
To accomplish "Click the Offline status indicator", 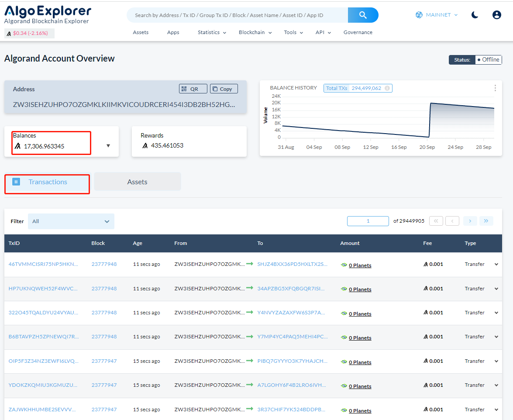I will point(488,60).
